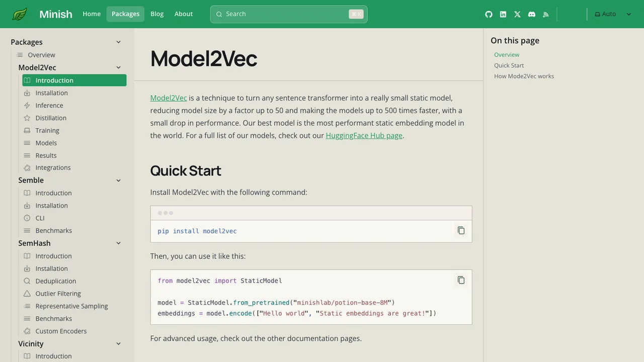Collapse the Vicinity sidebar group
Screen dimensions: 644x362
pos(118,343)
